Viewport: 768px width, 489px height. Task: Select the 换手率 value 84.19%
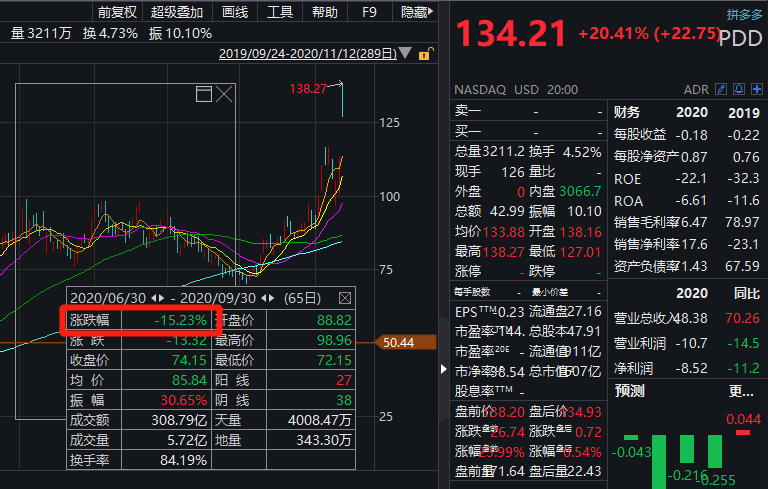coord(183,460)
